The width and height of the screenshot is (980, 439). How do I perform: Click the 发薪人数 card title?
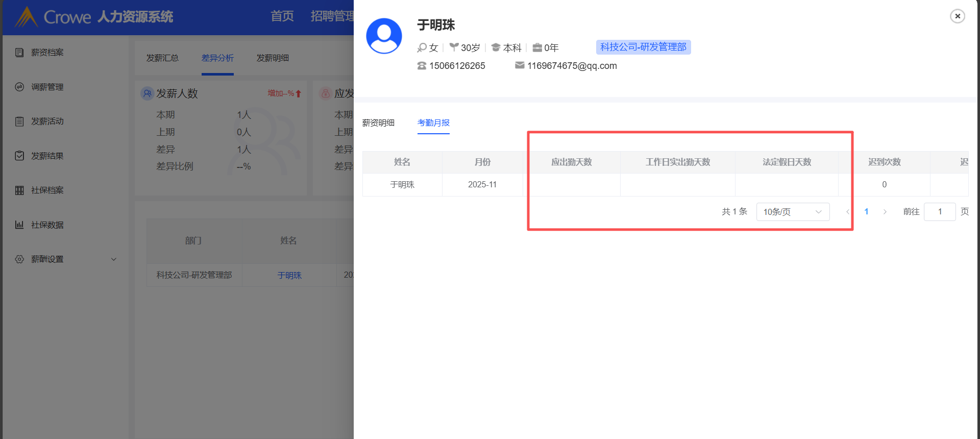coord(177,93)
